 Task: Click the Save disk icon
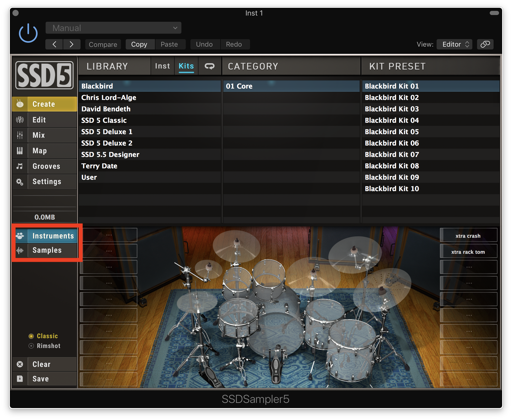(20, 379)
